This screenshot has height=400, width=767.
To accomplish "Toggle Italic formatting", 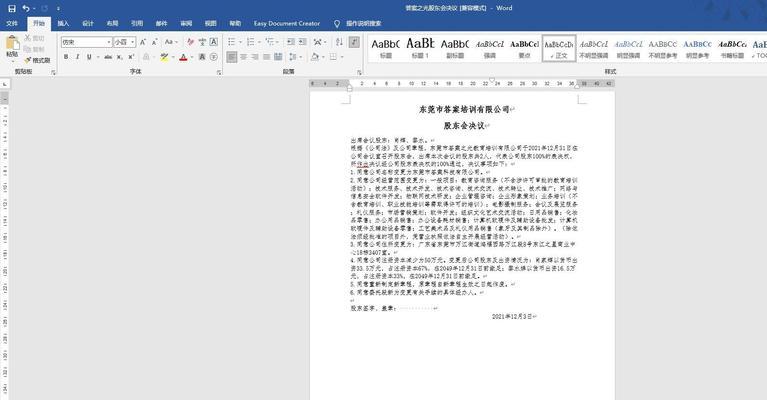I will (77, 57).
